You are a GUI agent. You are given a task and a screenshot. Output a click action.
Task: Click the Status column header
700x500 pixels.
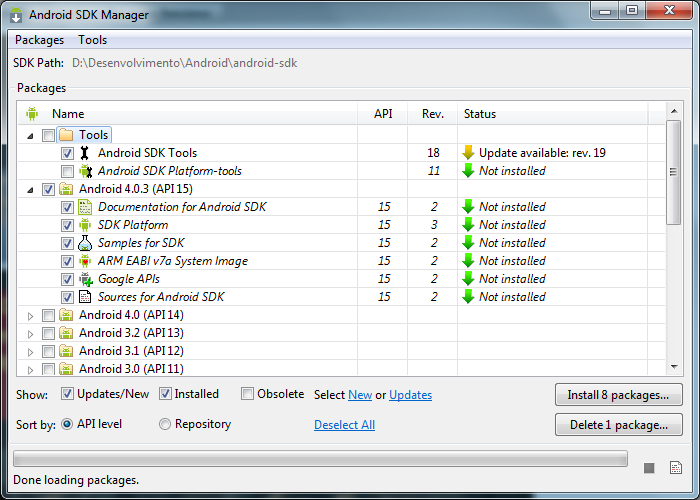click(553, 114)
